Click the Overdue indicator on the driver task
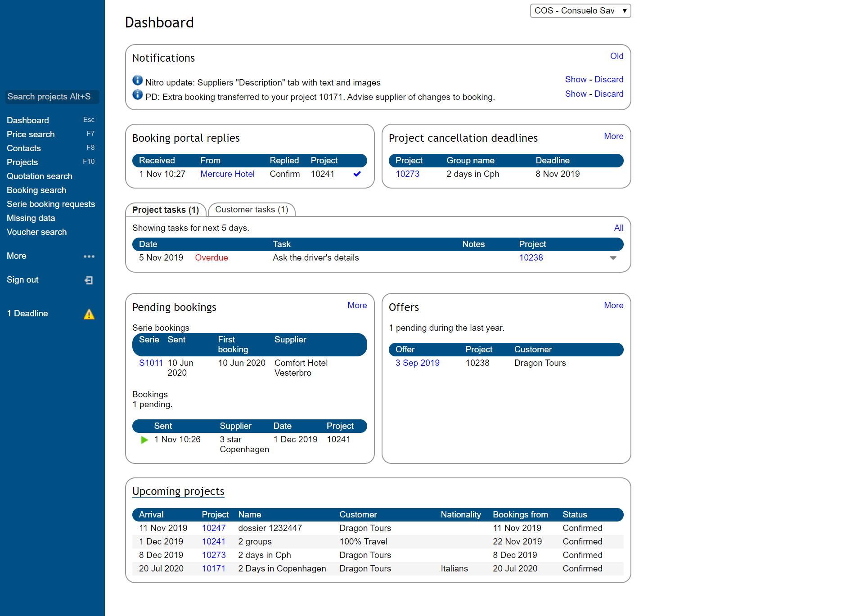This screenshot has height=616, width=864. [211, 257]
